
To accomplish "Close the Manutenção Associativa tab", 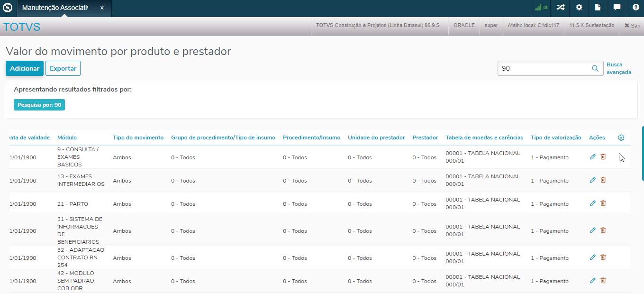I will click(102, 8).
